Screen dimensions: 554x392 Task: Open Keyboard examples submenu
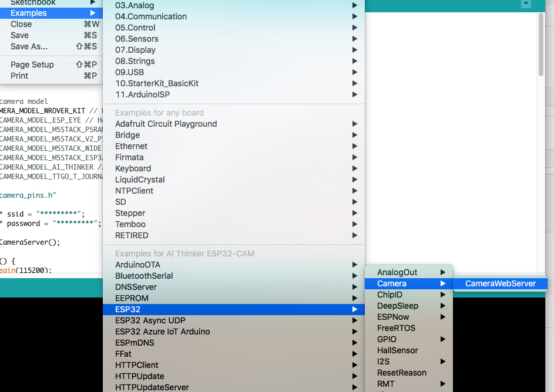(234, 168)
